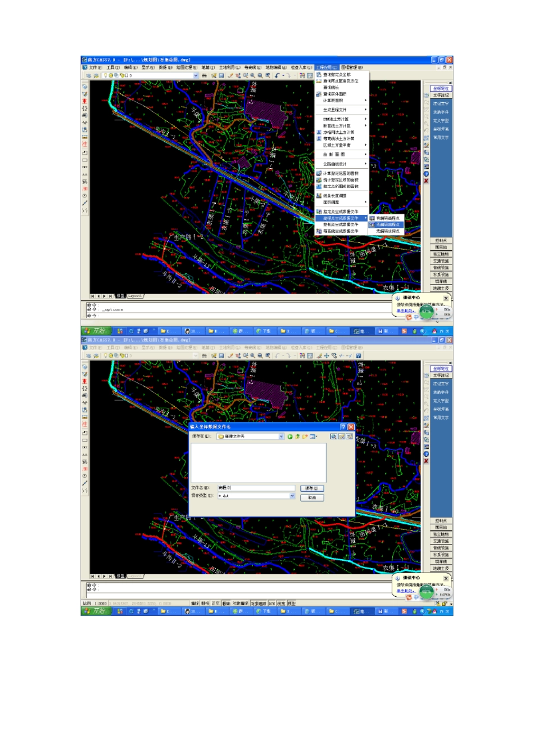
Task: Go back using the save dialog's green arrow icon
Action: [x=290, y=436]
